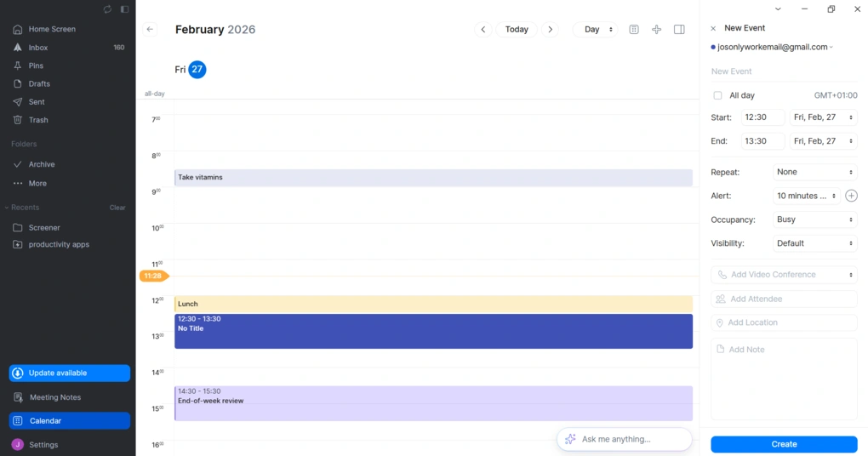Enable the All day checkbox
Viewport: 868px width, 456px height.
(x=717, y=95)
